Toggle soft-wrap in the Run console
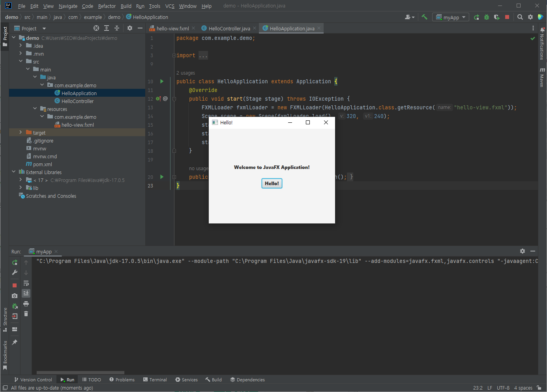547x392 pixels. [26, 283]
